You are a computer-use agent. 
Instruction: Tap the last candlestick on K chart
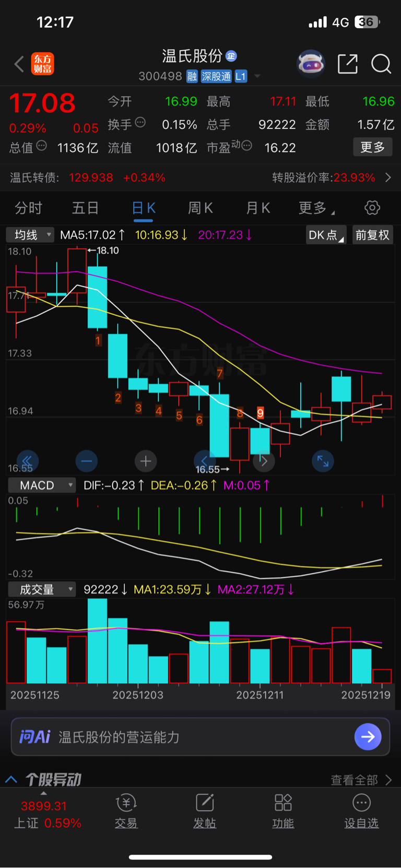point(382,402)
